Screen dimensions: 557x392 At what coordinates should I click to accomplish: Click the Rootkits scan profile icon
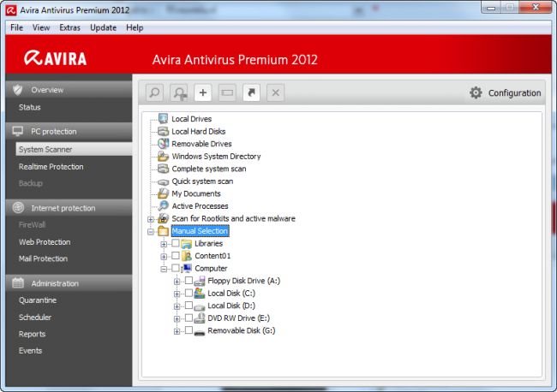pos(164,218)
